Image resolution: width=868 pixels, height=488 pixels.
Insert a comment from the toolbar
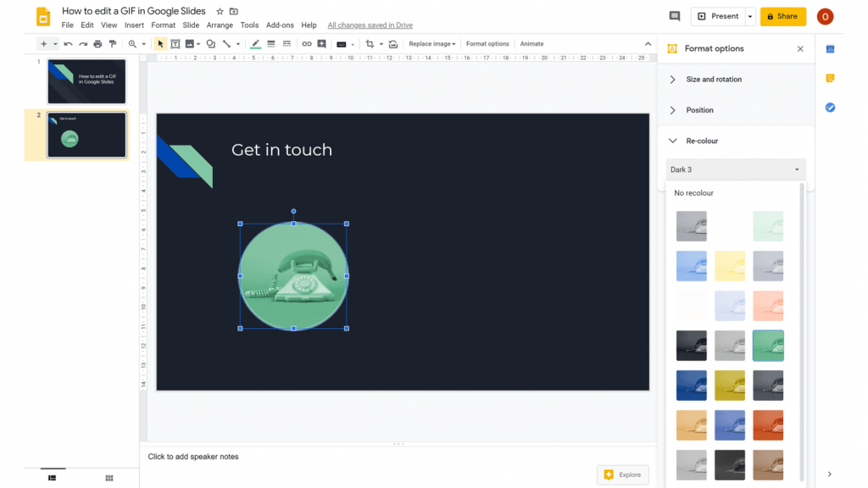click(322, 43)
